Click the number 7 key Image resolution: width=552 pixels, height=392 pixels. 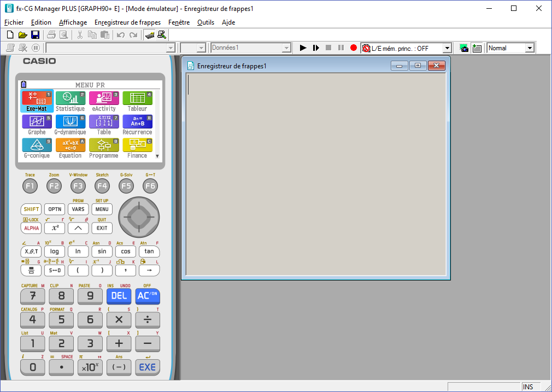pyautogui.click(x=33, y=296)
